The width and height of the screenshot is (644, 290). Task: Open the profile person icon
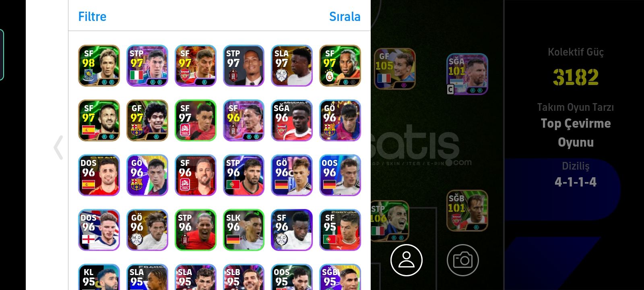(x=407, y=260)
